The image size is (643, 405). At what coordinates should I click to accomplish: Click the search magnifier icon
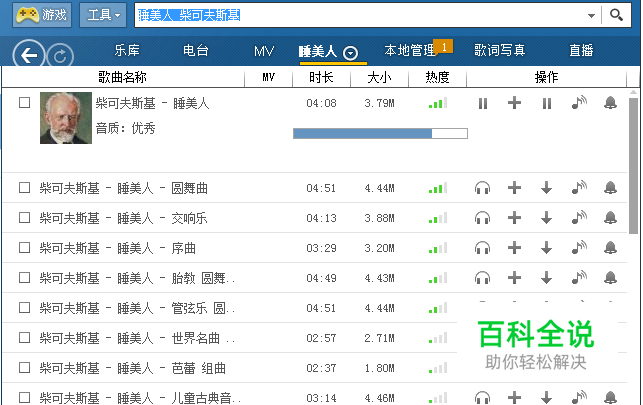pos(616,16)
